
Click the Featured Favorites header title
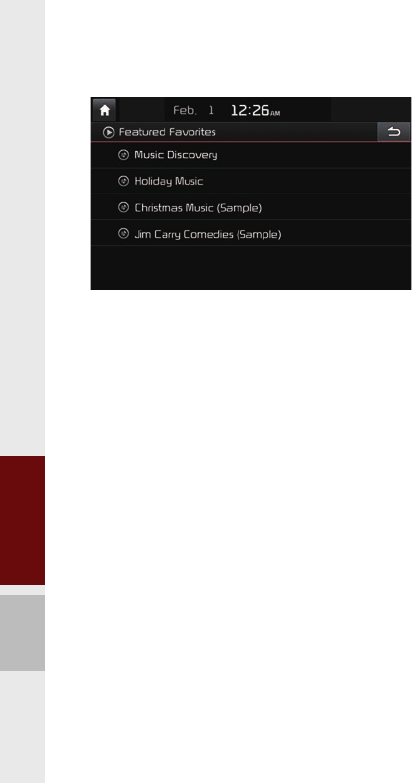[167, 132]
